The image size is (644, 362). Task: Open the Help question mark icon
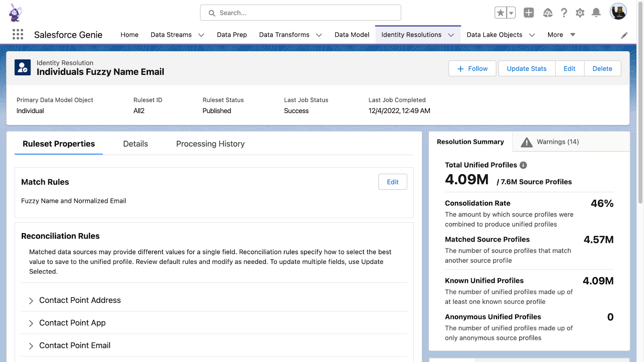click(x=564, y=13)
